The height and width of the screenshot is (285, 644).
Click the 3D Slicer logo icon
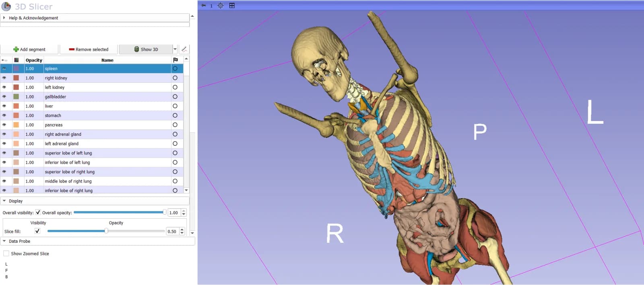click(x=6, y=6)
